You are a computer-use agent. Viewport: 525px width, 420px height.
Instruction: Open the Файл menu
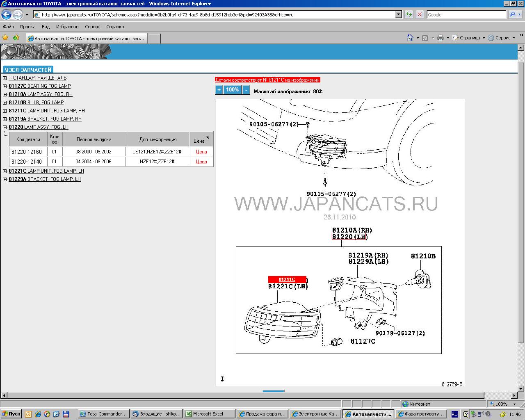8,27
